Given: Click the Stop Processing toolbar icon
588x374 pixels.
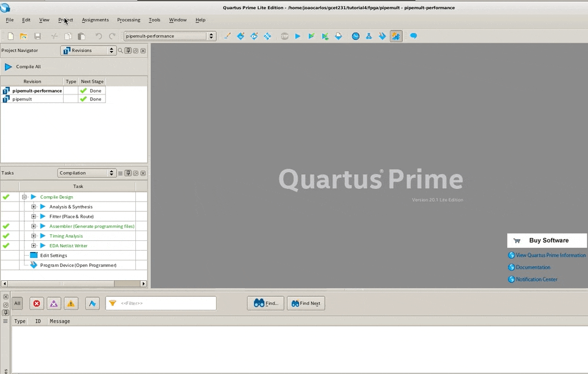Looking at the screenshot, I should [285, 36].
